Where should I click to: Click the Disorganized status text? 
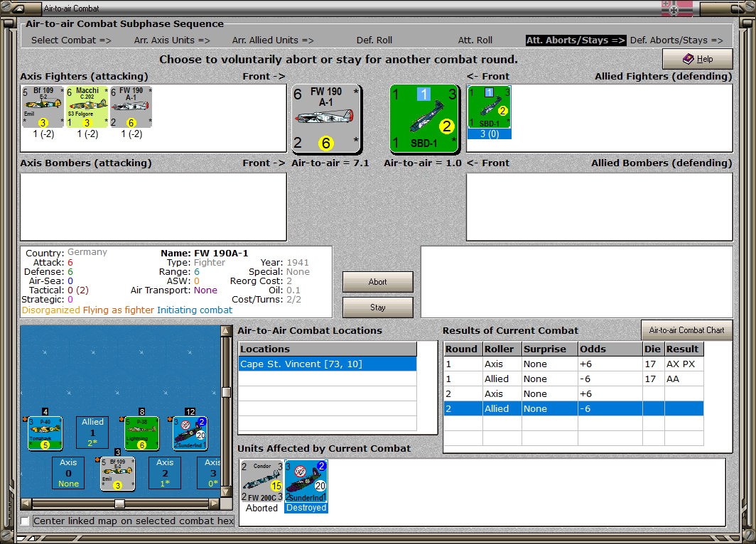pyautogui.click(x=50, y=310)
